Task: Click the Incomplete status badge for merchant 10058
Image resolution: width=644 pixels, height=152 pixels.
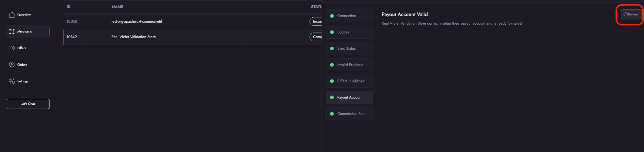Action: pyautogui.click(x=316, y=21)
